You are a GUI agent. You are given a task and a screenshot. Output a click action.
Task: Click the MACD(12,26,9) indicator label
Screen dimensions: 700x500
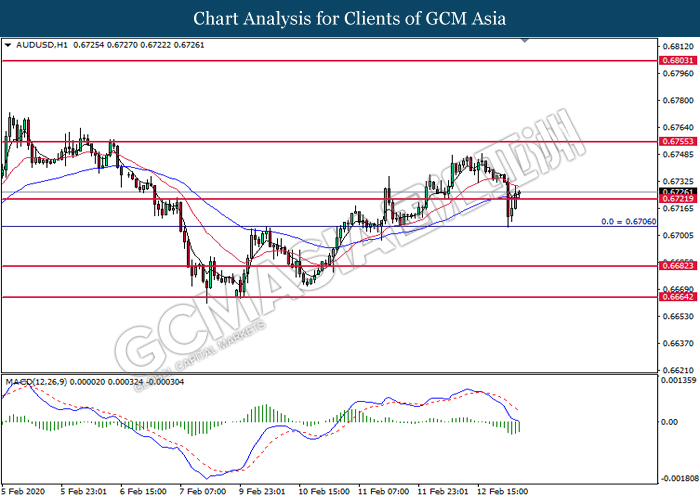click(x=36, y=382)
